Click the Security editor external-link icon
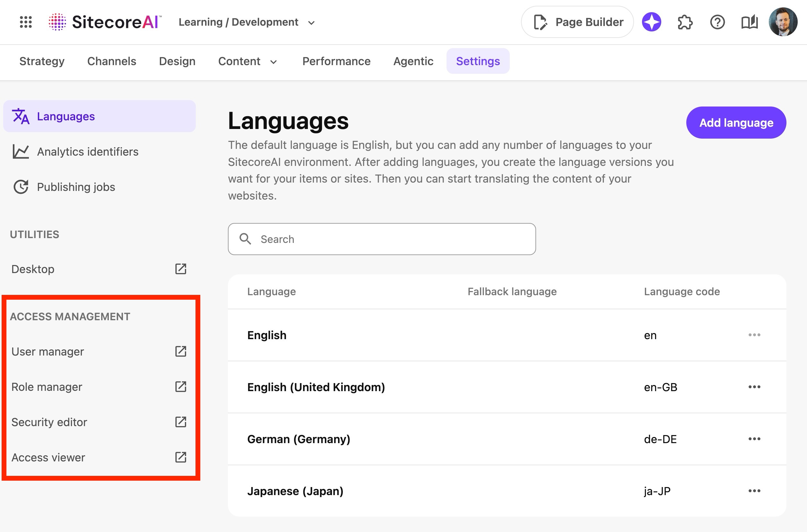Screen dimensions: 807x532 click(x=180, y=422)
